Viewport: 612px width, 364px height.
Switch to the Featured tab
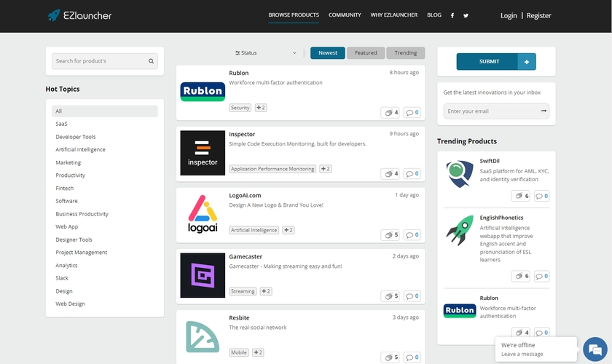[x=366, y=53]
